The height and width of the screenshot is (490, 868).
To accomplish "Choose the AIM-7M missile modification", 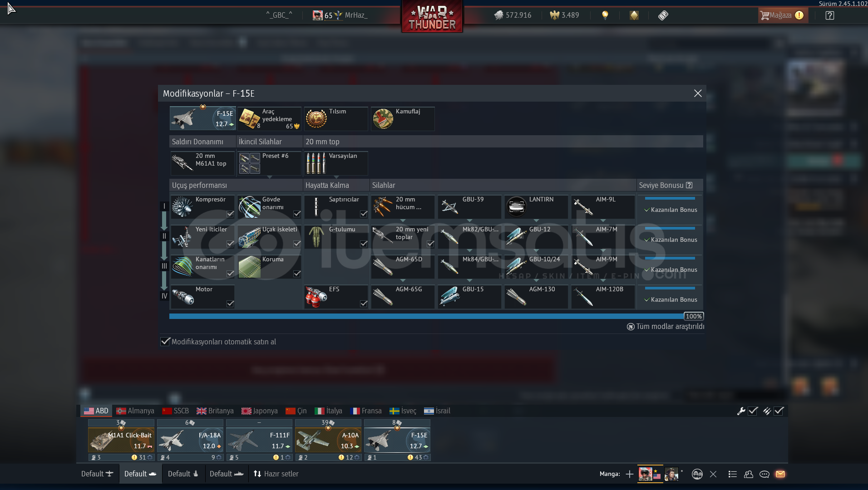I will (x=603, y=237).
